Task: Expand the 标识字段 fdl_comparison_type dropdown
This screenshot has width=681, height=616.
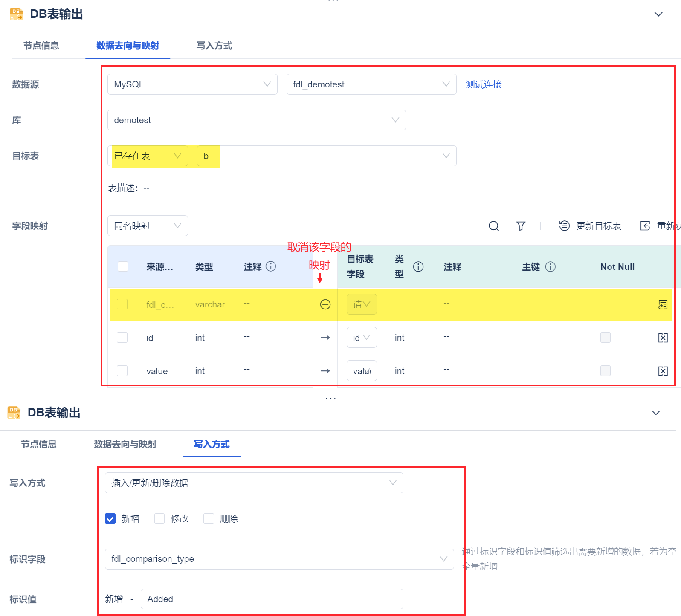Action: point(279,559)
